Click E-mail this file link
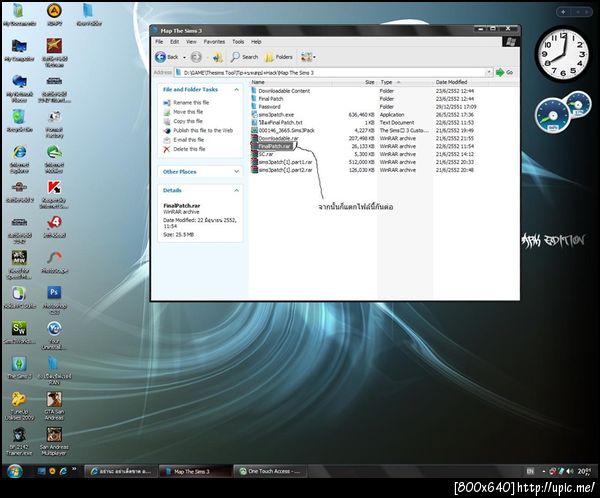This screenshot has height=498, width=600. pos(188,140)
